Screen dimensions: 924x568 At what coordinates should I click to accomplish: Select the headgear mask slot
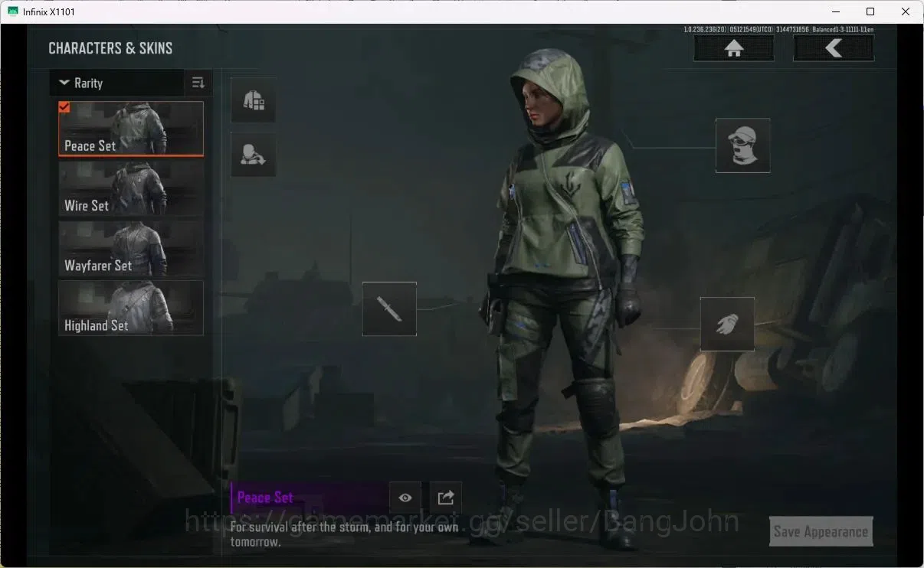pos(743,145)
